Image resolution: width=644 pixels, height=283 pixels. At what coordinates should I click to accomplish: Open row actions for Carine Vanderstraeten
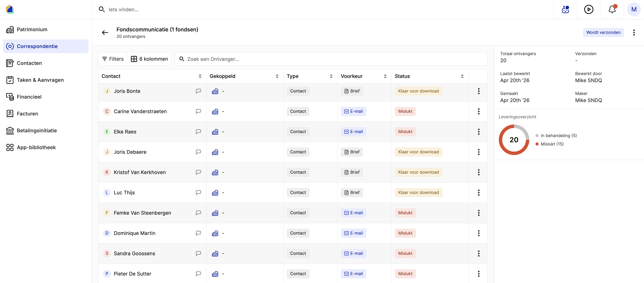[x=479, y=111]
